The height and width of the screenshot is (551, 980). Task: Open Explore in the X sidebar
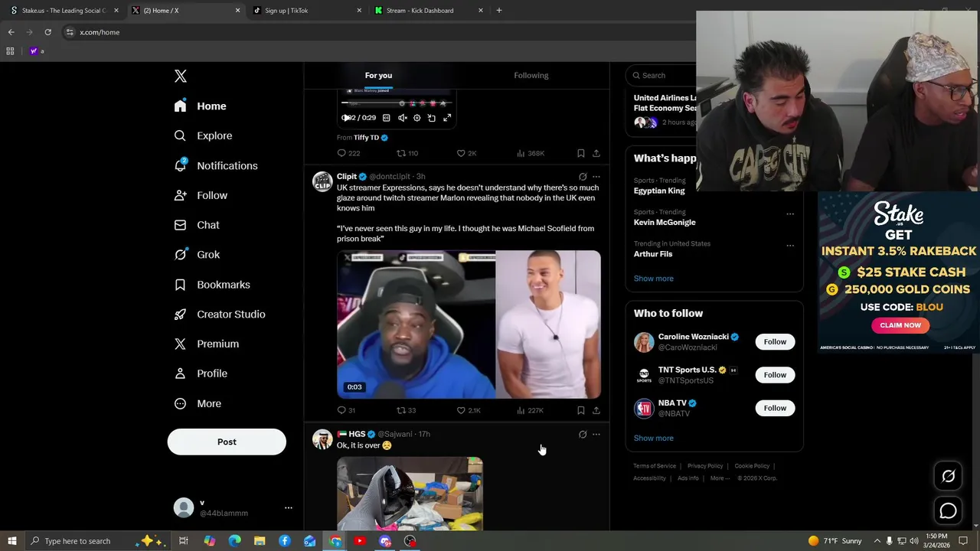pyautogui.click(x=203, y=136)
